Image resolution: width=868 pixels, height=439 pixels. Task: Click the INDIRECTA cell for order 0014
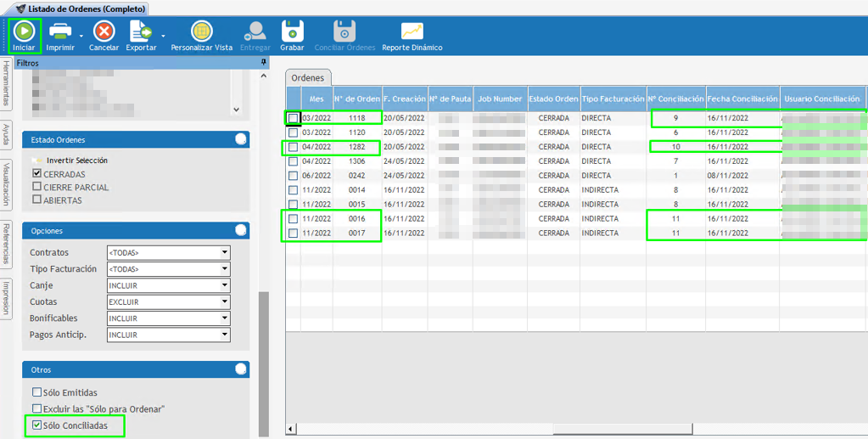click(613, 190)
